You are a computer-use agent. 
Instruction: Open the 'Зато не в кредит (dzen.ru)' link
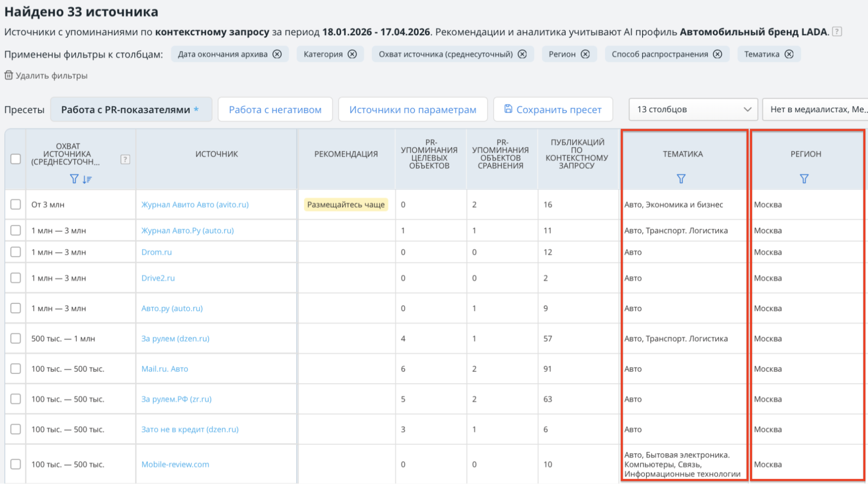tap(190, 429)
